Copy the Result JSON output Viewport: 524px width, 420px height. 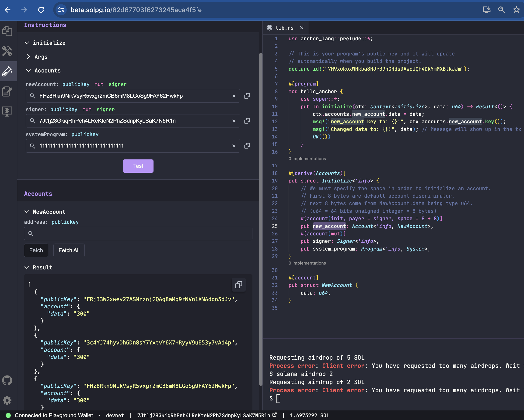coord(239,285)
